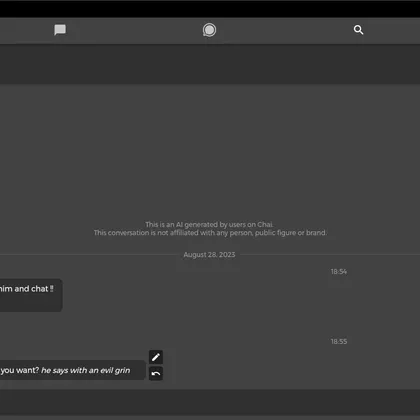Edit the message with the pencil icon
Image resolution: width=420 pixels, height=420 pixels.
point(156,357)
